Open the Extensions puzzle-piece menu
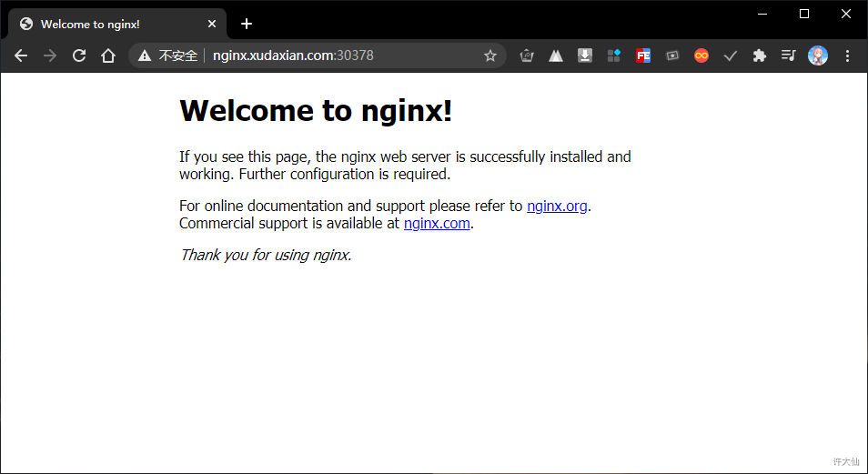This screenshot has height=474, width=868. tap(760, 55)
